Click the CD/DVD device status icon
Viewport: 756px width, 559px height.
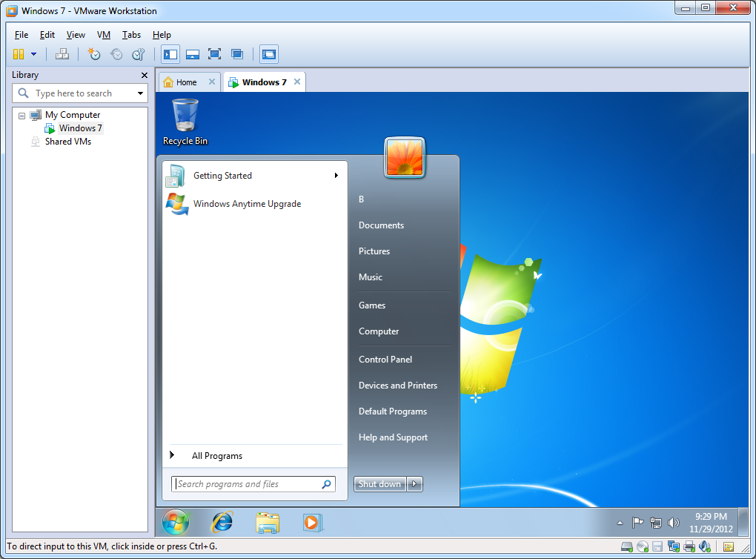[x=642, y=547]
